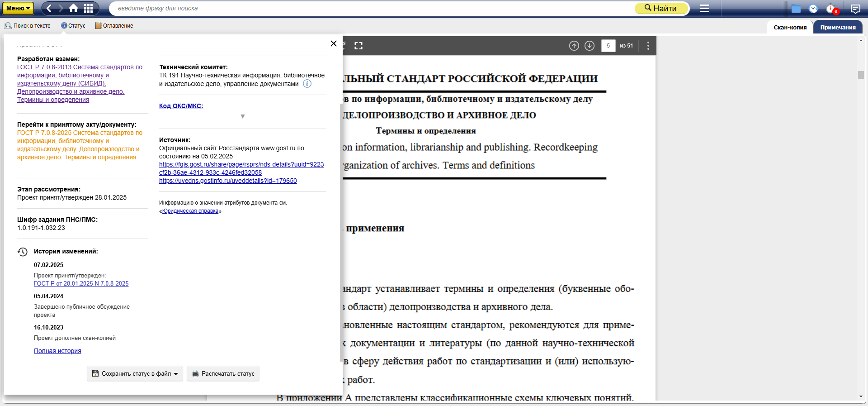Select text Проект принят/утвержден 28.01.2025
This screenshot has height=406, width=868.
click(x=72, y=197)
